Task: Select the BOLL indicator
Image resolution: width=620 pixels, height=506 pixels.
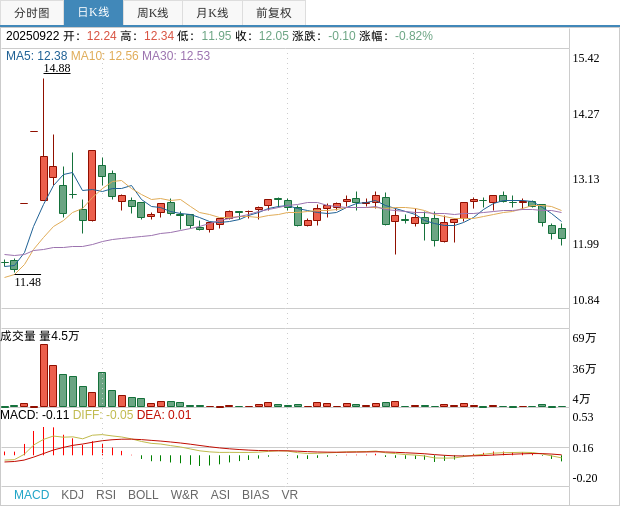Action: 143,495
